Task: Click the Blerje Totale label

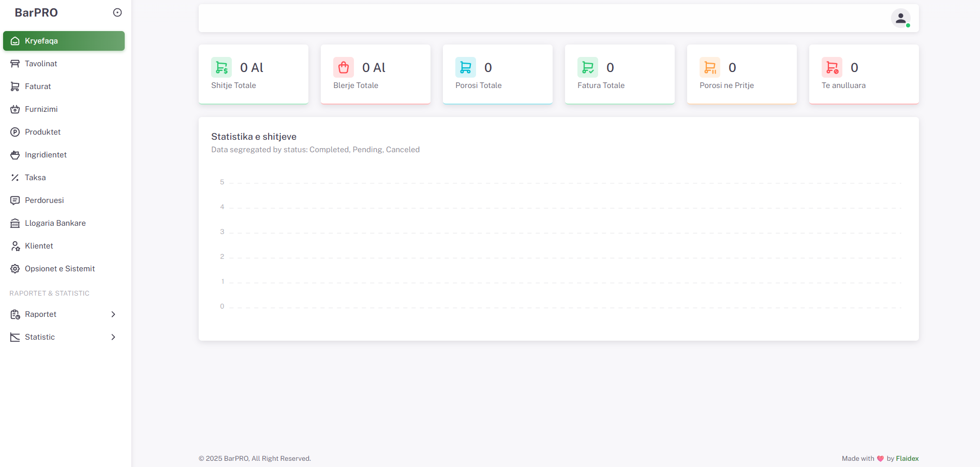Action: 355,85
